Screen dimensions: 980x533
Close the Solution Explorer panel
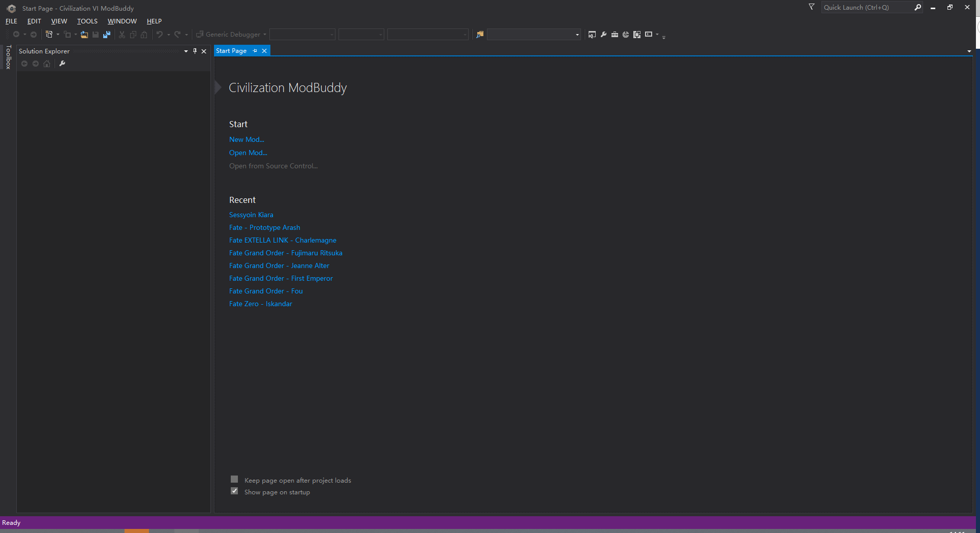(x=204, y=51)
